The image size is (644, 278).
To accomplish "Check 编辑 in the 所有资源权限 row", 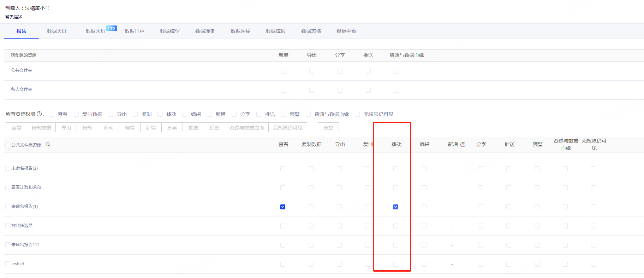I will [185, 114].
